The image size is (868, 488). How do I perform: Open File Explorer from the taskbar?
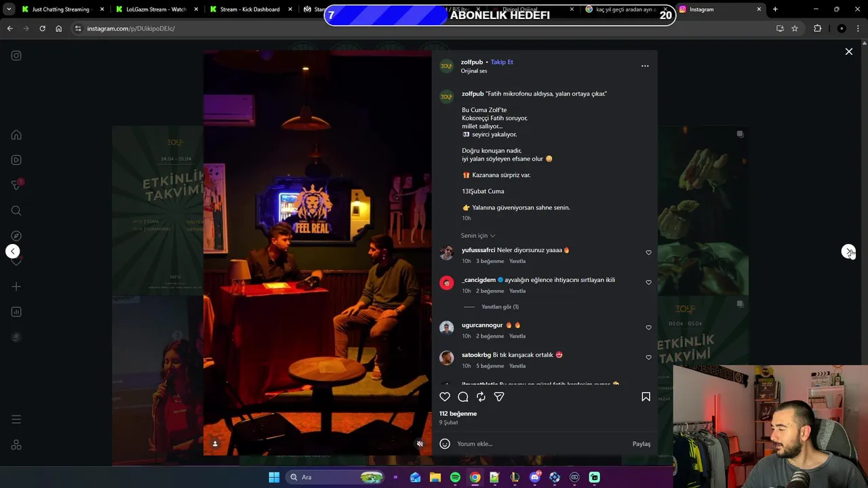435,477
